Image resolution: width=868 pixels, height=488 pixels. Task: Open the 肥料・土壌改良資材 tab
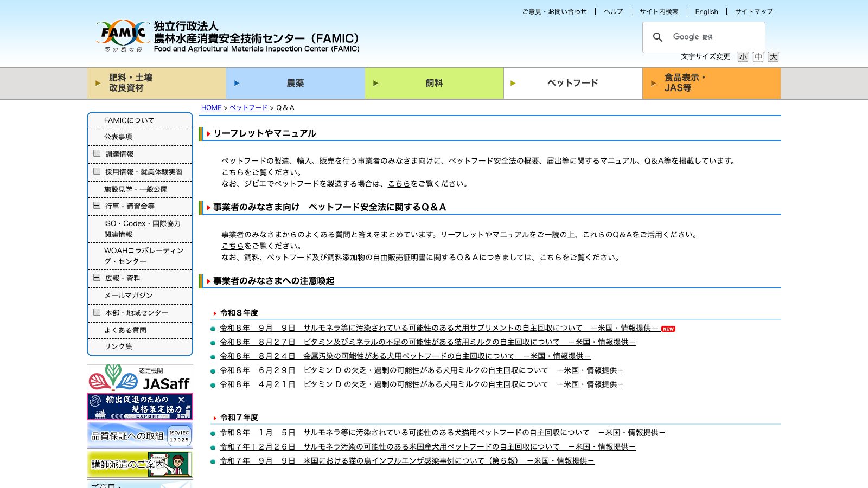click(x=156, y=83)
